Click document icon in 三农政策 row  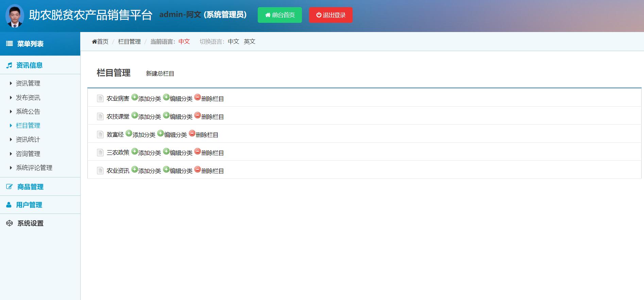click(x=100, y=153)
